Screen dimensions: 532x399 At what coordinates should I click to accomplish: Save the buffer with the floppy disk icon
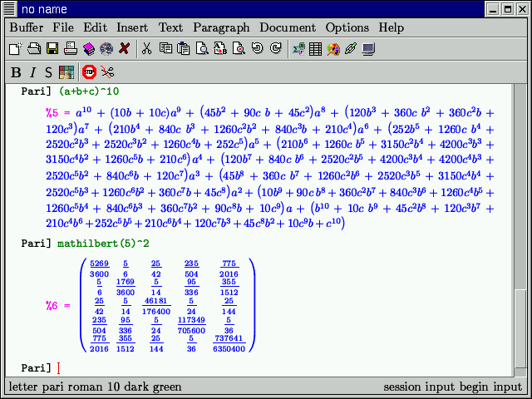[52, 49]
